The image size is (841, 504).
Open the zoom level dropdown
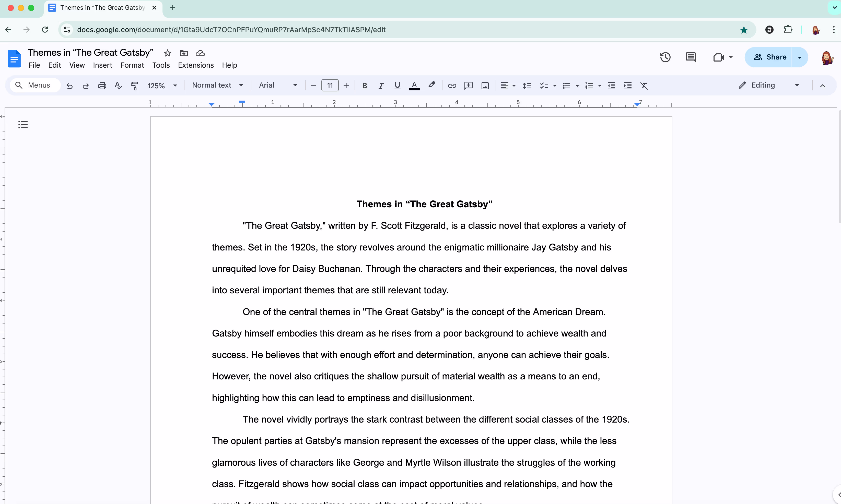pyautogui.click(x=162, y=85)
